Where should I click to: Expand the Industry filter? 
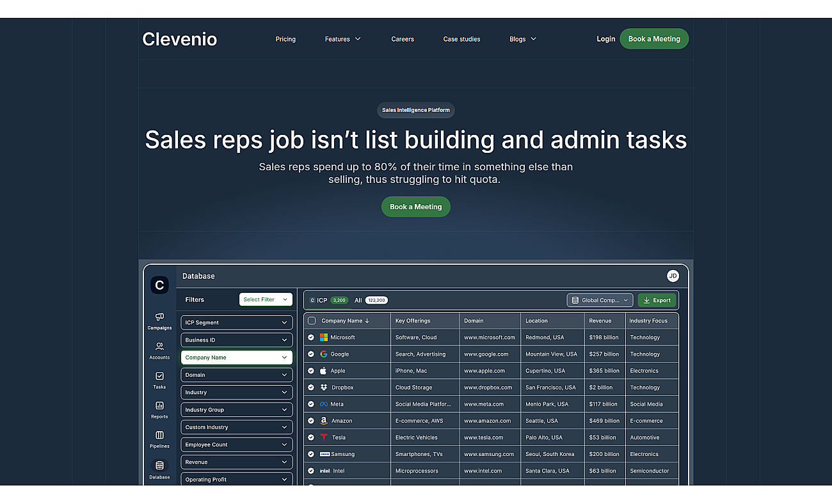coord(237,392)
